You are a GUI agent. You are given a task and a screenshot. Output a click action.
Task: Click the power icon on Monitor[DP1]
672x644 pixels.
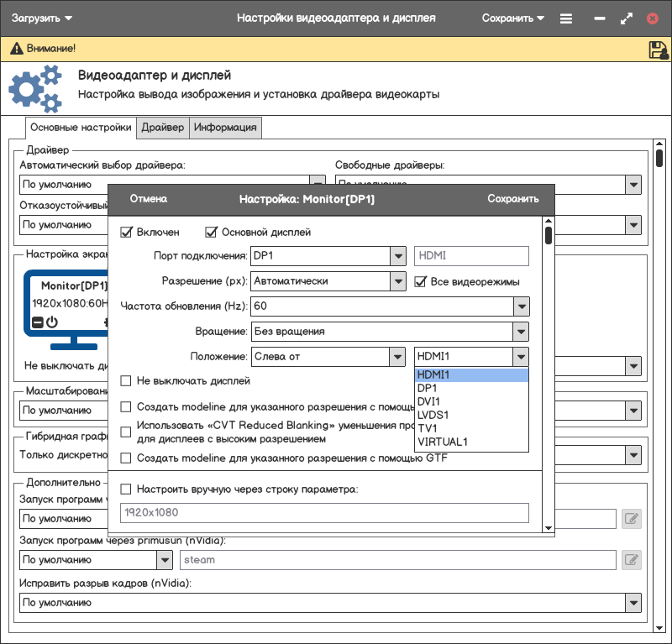pos(51,322)
